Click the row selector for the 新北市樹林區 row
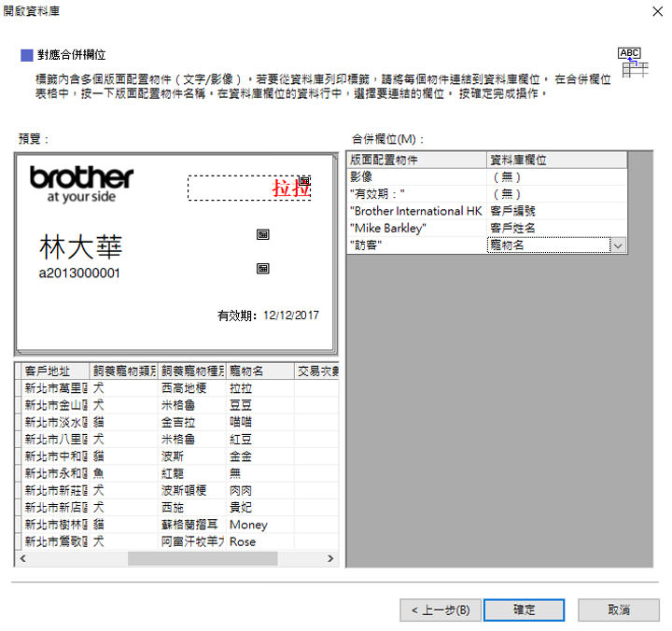This screenshot has width=672, height=631. pyautogui.click(x=19, y=525)
